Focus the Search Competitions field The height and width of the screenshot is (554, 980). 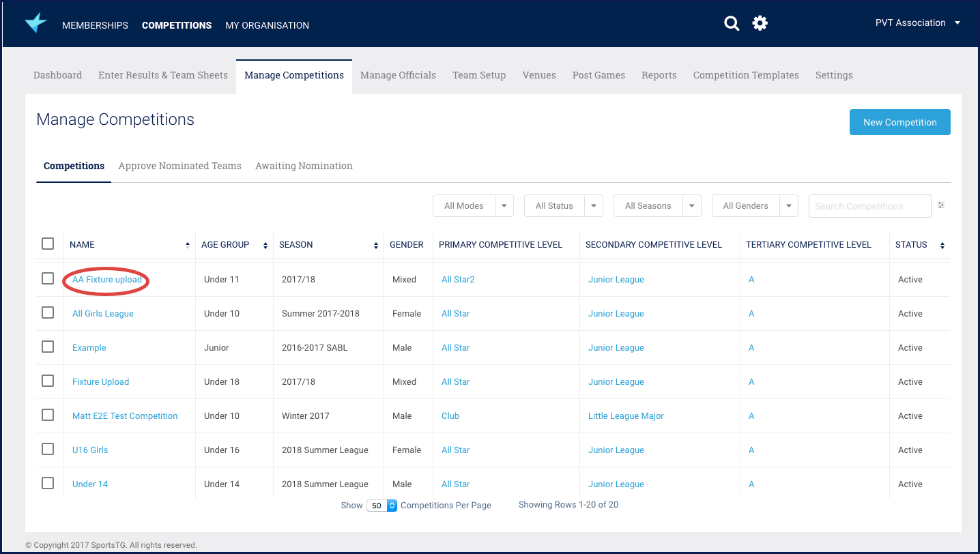[869, 205]
